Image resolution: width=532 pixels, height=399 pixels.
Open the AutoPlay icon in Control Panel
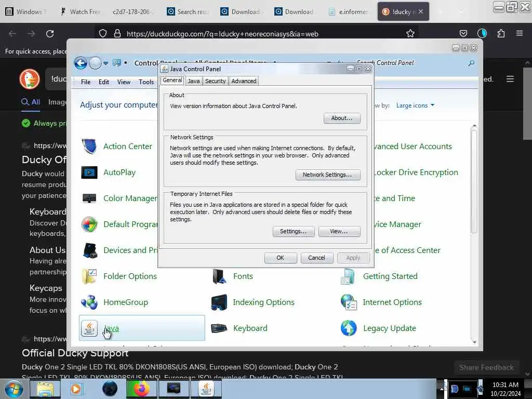pyautogui.click(x=89, y=172)
